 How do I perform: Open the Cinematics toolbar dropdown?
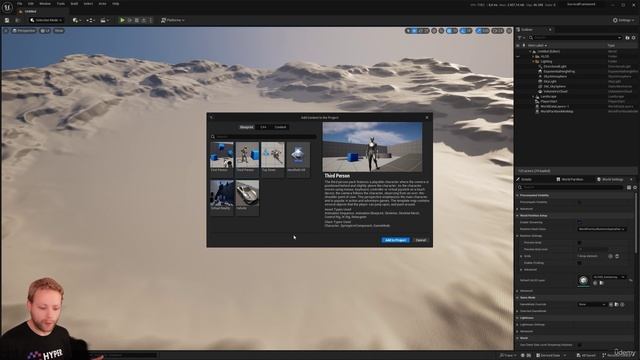tap(104, 20)
